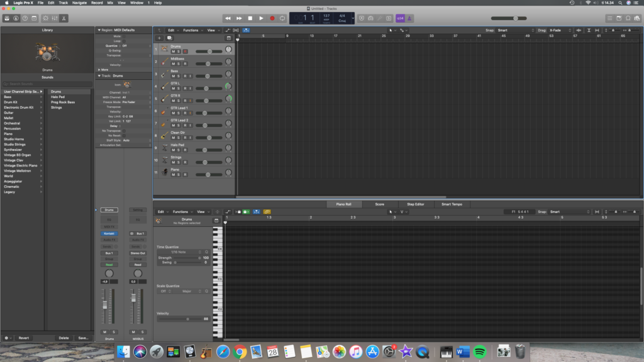Click the Revert button in Library
This screenshot has height=362, width=644.
pos(23,337)
